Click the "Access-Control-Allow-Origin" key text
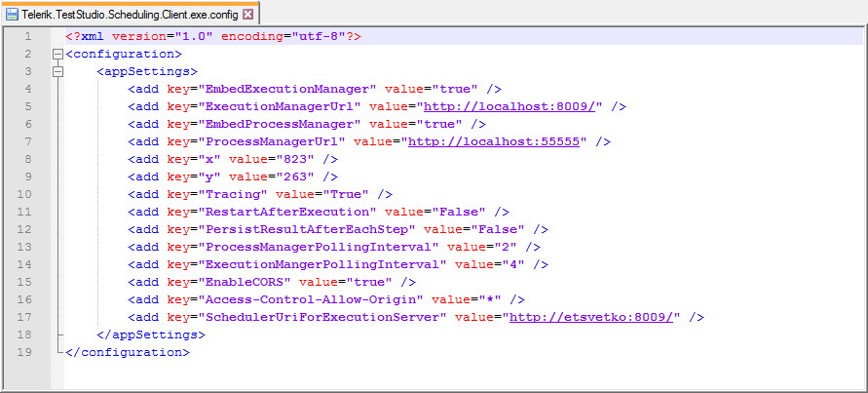868x393 pixels. (x=311, y=300)
